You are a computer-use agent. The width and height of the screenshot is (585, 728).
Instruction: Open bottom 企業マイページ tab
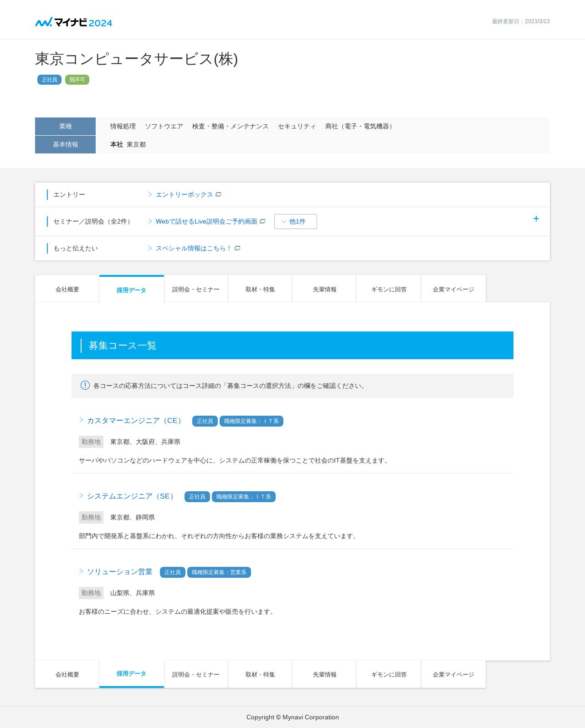click(453, 674)
